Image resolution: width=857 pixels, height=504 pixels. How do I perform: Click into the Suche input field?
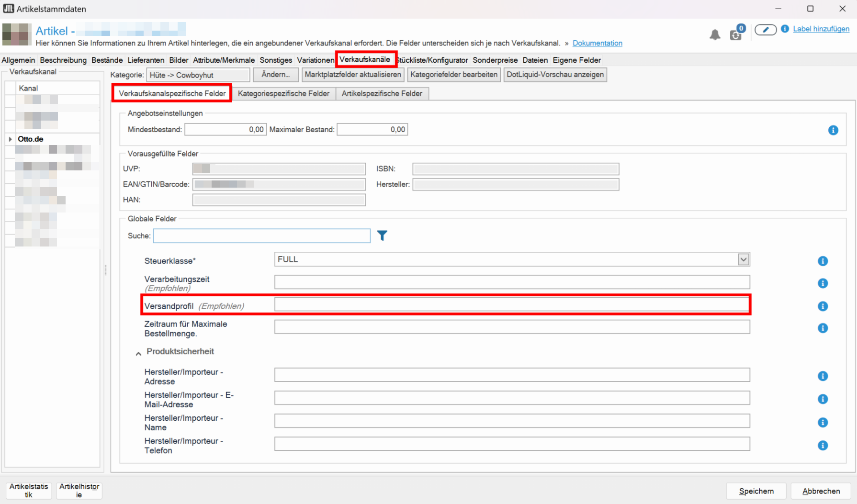[x=261, y=236]
